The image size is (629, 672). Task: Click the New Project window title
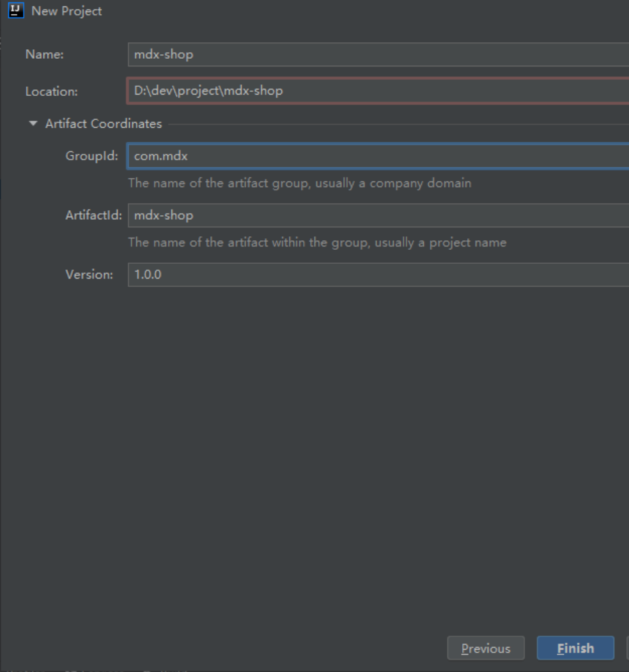66,11
